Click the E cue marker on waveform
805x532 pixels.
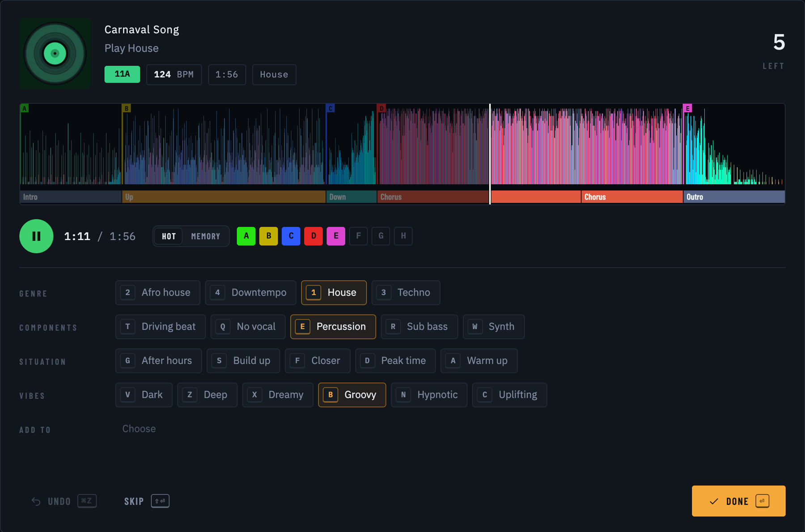click(687, 108)
